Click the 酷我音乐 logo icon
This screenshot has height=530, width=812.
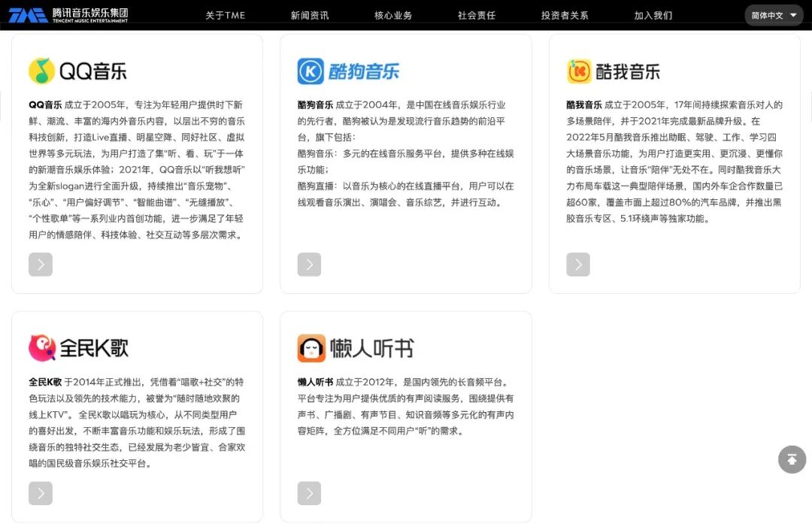pos(579,71)
